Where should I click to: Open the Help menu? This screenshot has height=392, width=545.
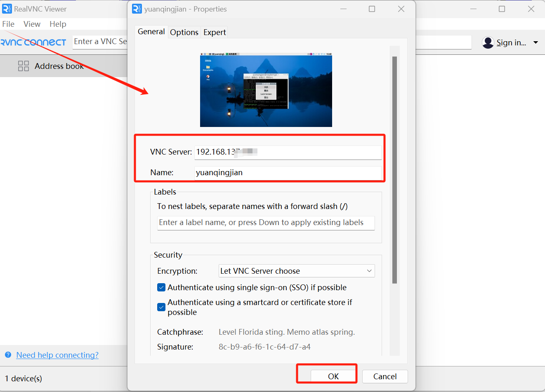coord(58,24)
